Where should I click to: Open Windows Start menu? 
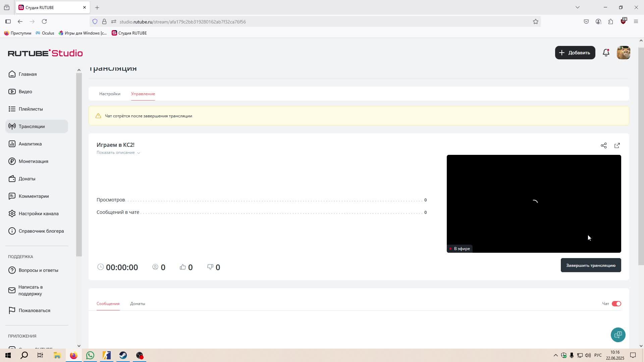click(8, 355)
